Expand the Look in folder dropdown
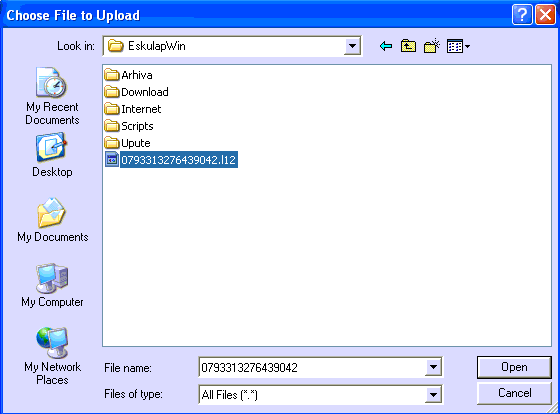560x414 pixels. [x=352, y=46]
